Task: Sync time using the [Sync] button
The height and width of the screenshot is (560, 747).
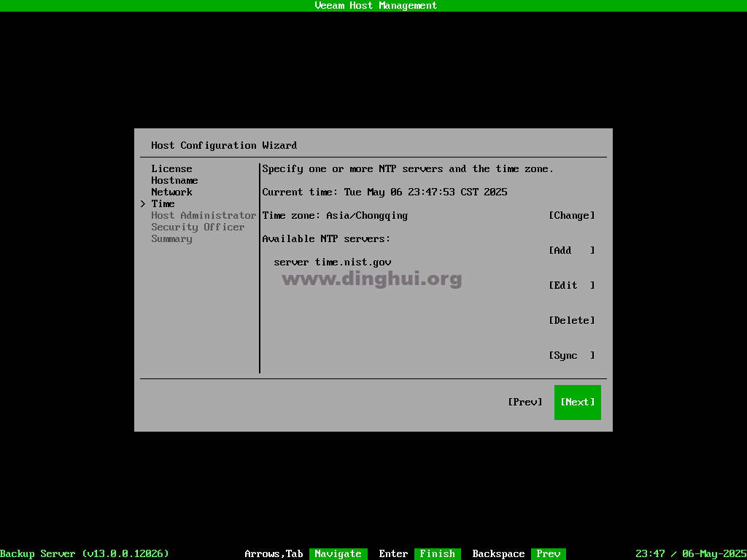Action: (x=572, y=355)
